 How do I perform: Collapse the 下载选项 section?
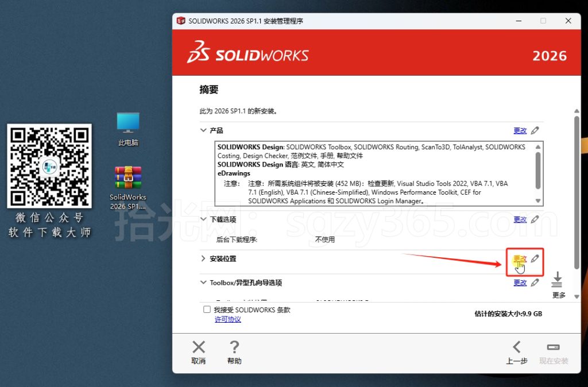[203, 219]
